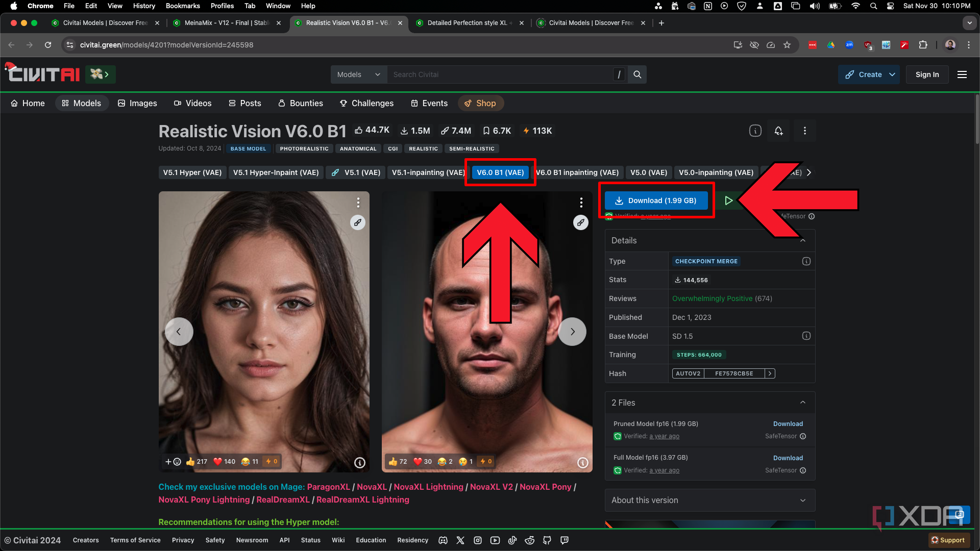Click the green play generate icon
The height and width of the screenshot is (551, 980).
(x=728, y=201)
